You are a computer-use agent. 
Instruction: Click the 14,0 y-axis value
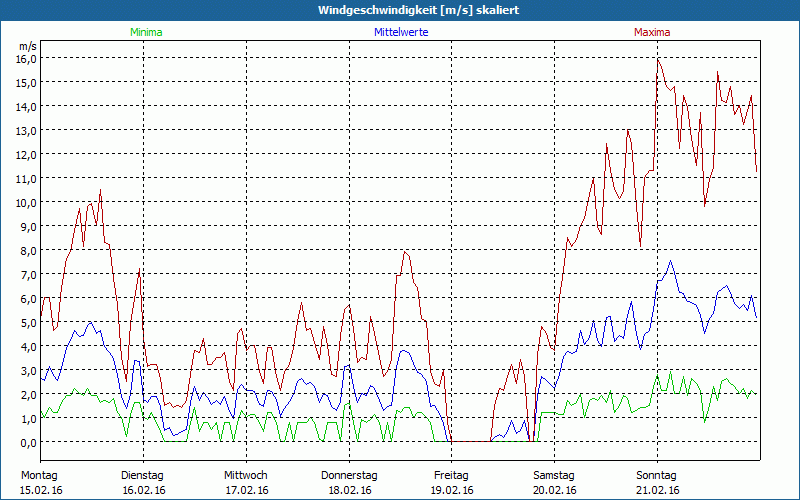tap(28, 106)
